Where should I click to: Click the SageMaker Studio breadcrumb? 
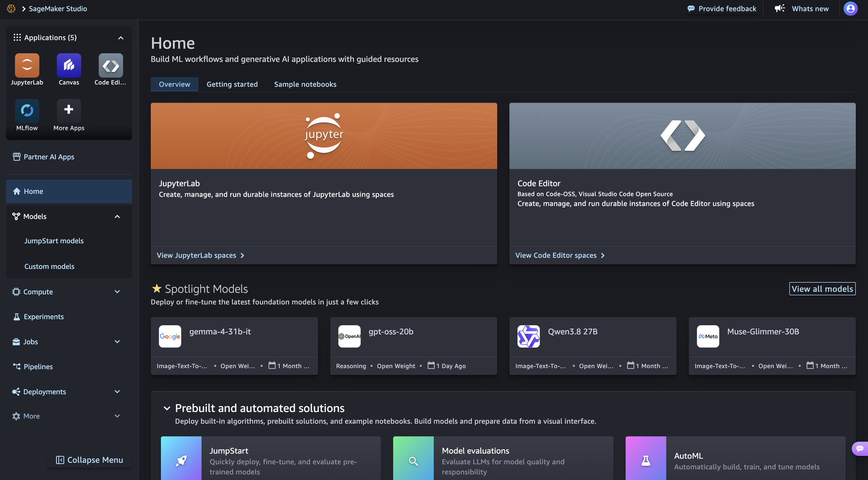(58, 9)
